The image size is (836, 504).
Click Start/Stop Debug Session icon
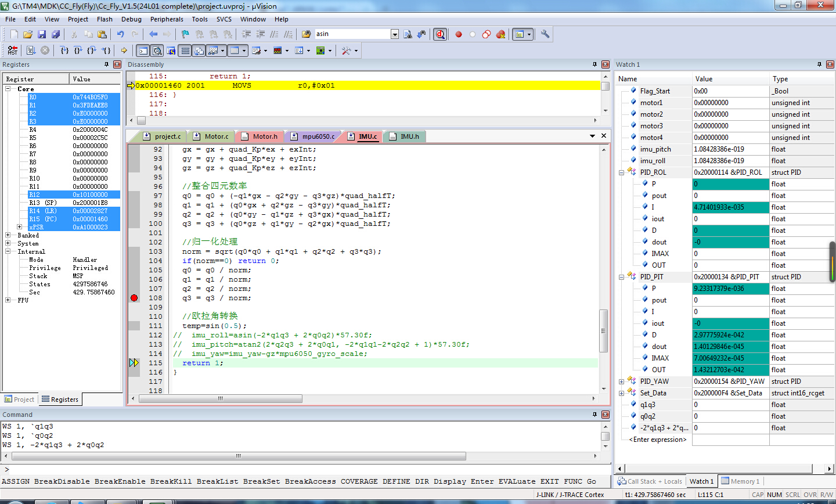pos(440,34)
